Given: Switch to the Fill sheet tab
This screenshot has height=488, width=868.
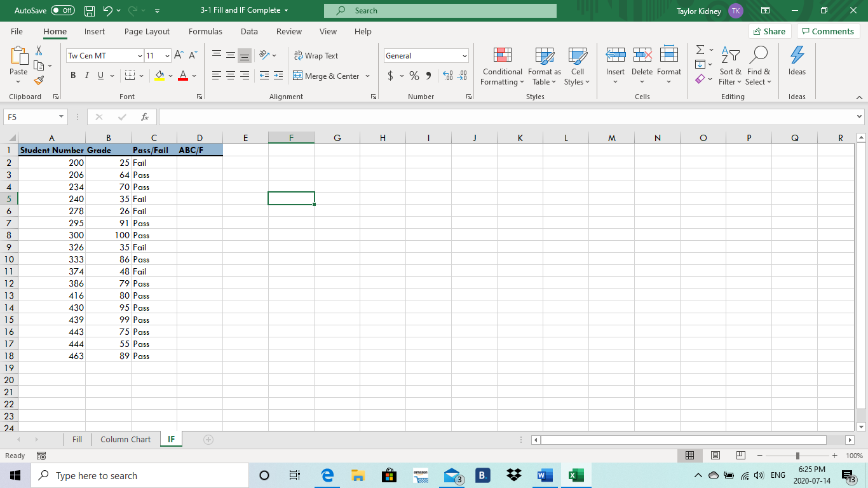Looking at the screenshot, I should (x=77, y=439).
